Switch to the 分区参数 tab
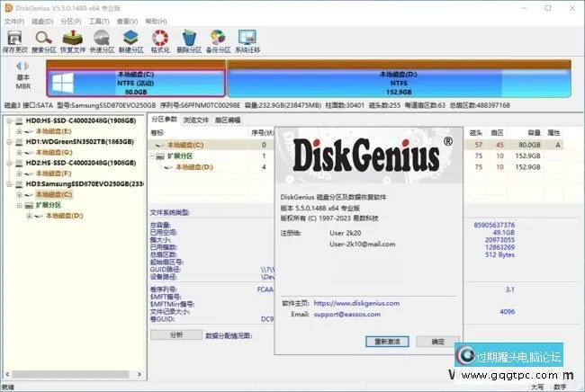Viewport: 585px width, 392px height. 164,120
